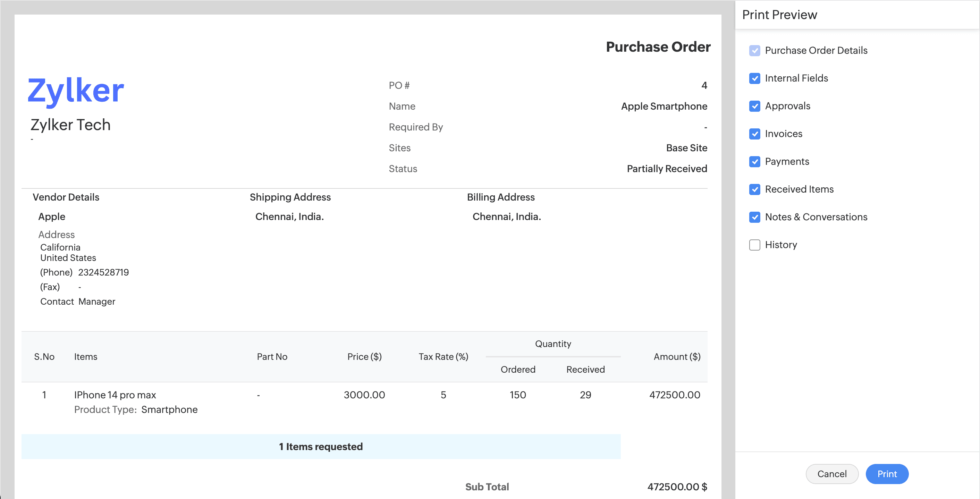Disable the Approvals checkbox
Image resolution: width=980 pixels, height=499 pixels.
pos(754,106)
